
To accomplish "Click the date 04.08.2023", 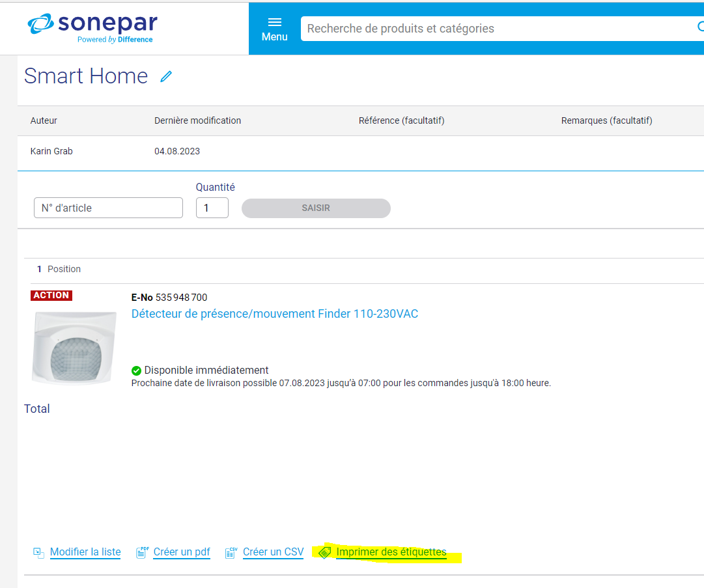I will coord(177,151).
